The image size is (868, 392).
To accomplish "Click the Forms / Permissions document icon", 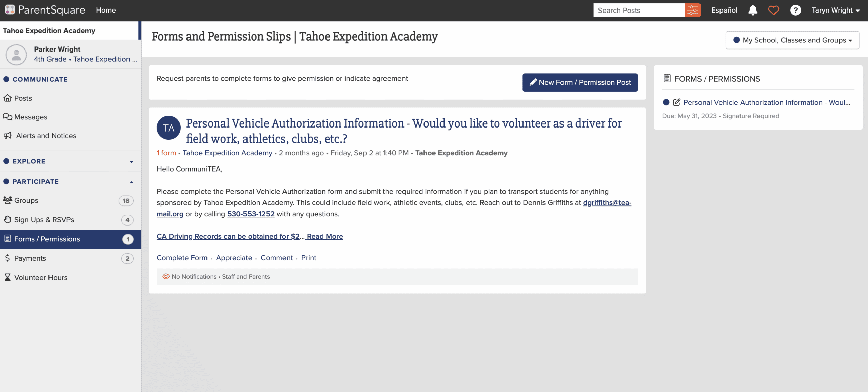I will [x=7, y=239].
